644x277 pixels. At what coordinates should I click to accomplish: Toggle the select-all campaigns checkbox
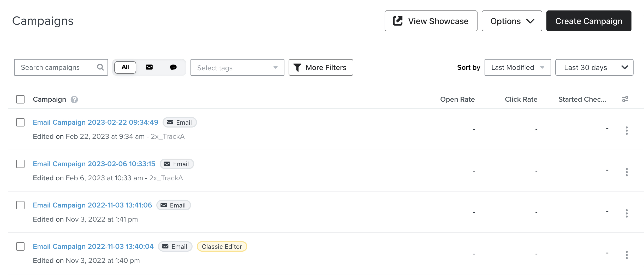(x=20, y=99)
